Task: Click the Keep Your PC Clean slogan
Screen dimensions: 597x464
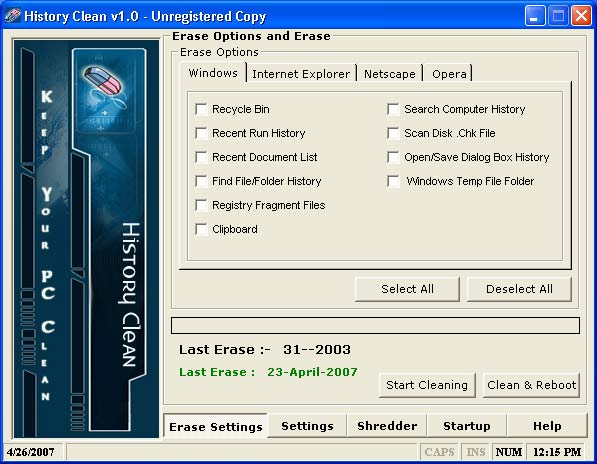Action: tap(47, 246)
